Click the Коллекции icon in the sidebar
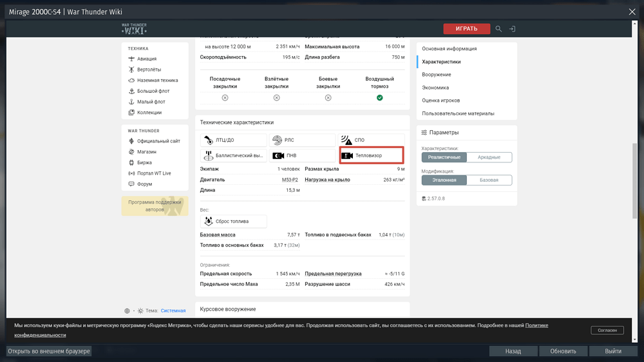Viewport: 644px width, 362px height. [x=131, y=112]
